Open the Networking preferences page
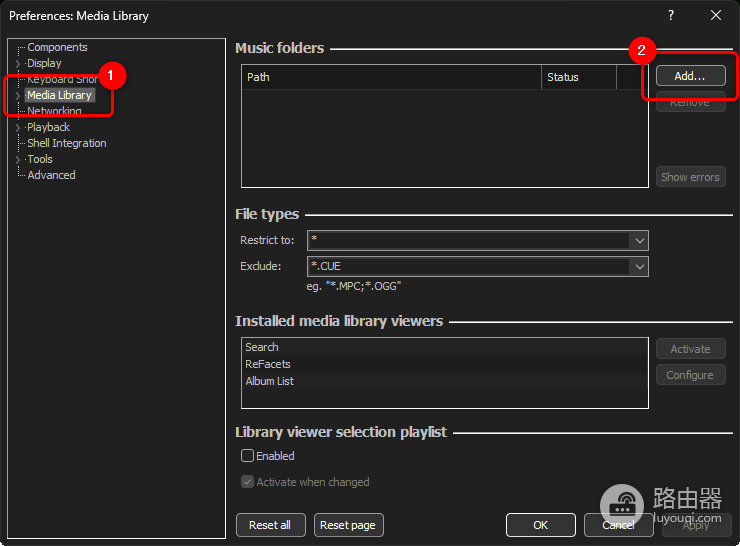The image size is (740, 546). click(54, 111)
